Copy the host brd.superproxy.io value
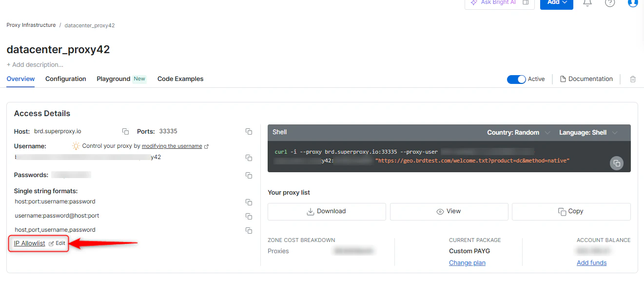Screen dimensions: 644x282 pos(125,131)
